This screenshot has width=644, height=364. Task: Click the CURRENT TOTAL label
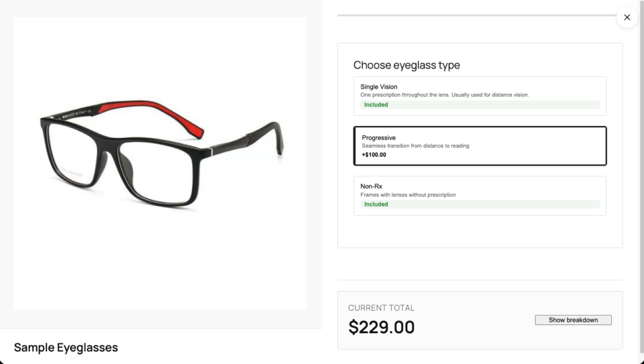(x=381, y=307)
